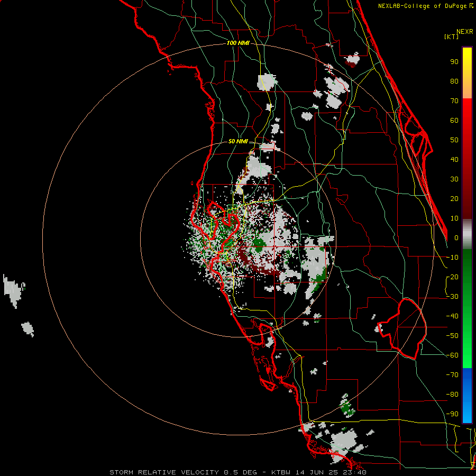Click the positive 30 knot scale label

[454, 179]
